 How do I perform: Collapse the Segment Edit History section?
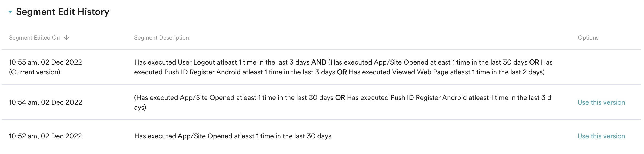pyautogui.click(x=10, y=12)
